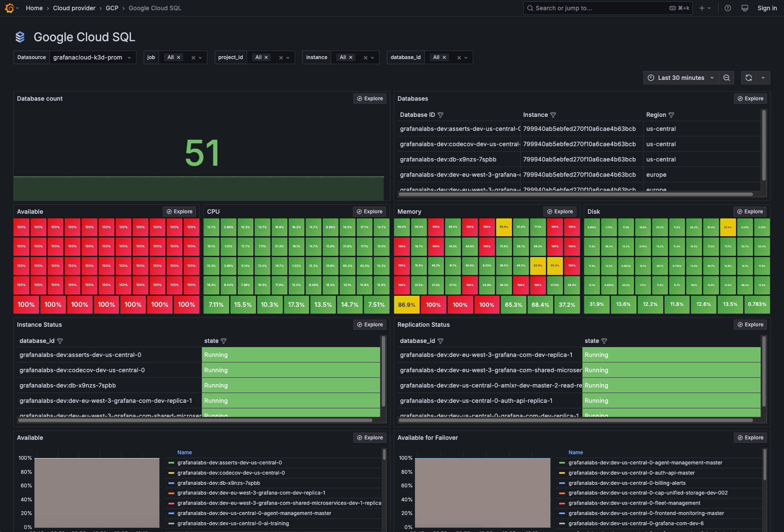
Task: Navigate to Home via the breadcrumb
Action: point(34,8)
